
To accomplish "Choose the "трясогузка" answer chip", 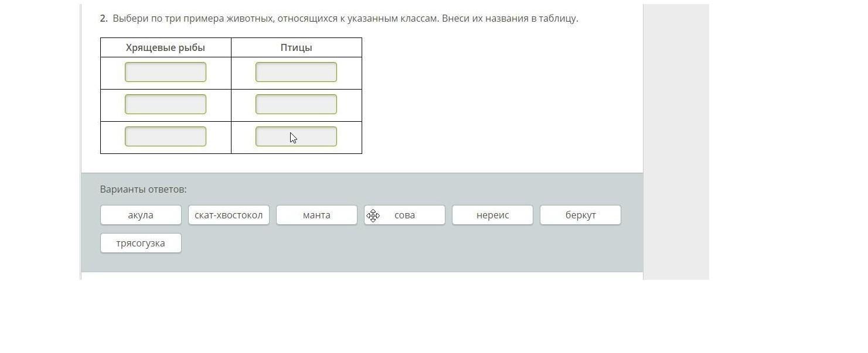I will tap(141, 243).
